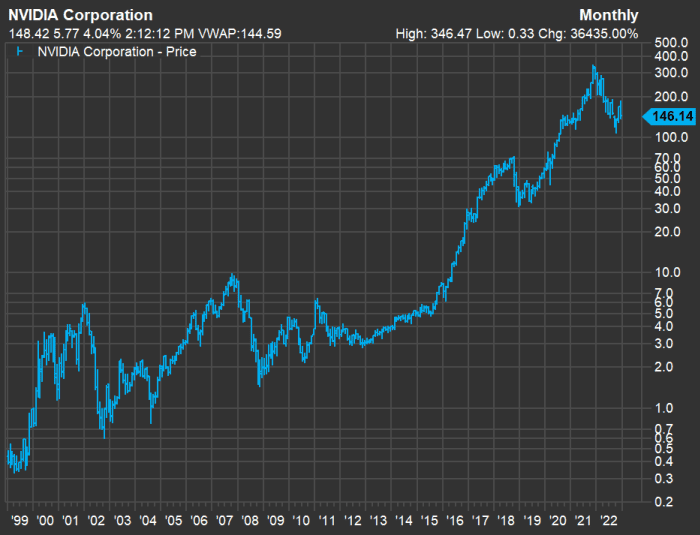Click the High: 346.47 statistic

click(x=433, y=33)
